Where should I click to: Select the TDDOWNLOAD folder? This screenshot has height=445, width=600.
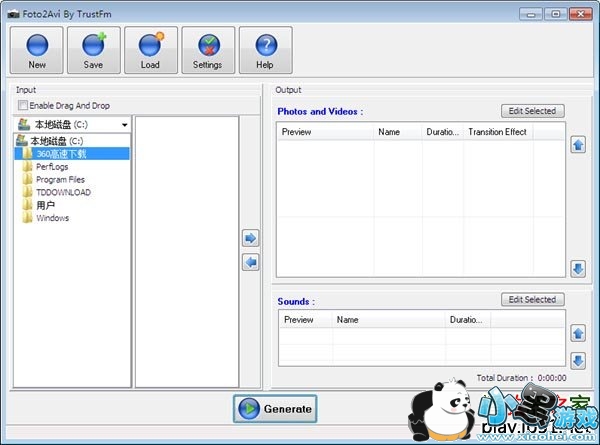click(x=63, y=192)
